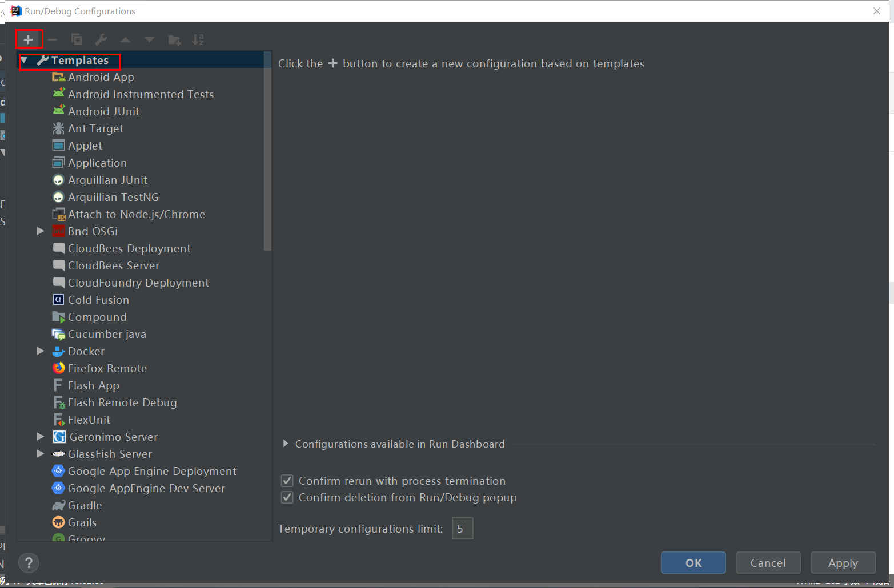Select CloudFoundry Deployment template
This screenshot has width=894, height=588.
[138, 283]
